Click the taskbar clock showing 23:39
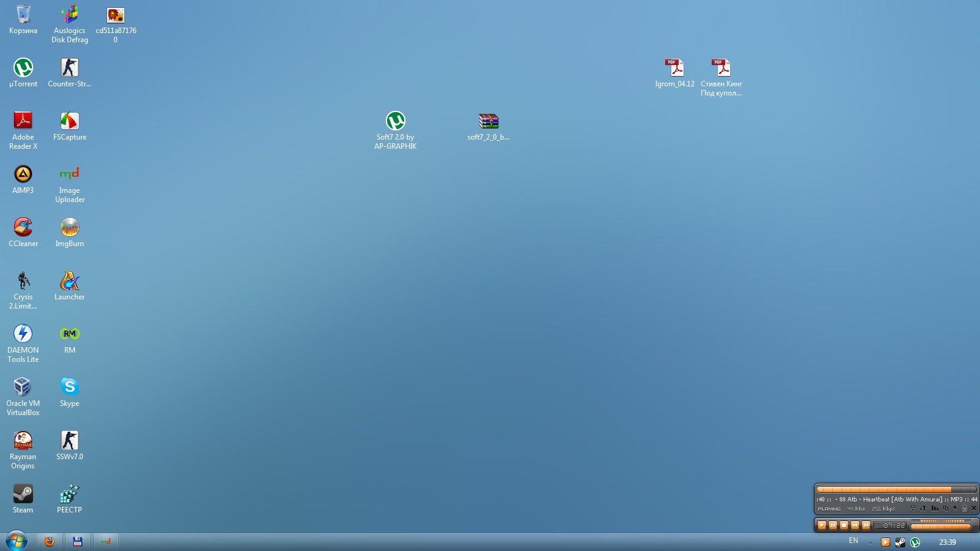This screenshot has height=551, width=980. click(x=947, y=542)
